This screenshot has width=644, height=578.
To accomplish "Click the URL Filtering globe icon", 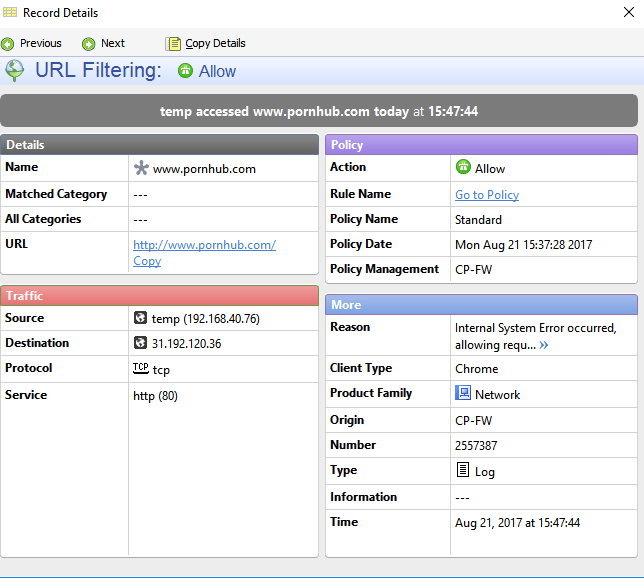I will (15, 70).
